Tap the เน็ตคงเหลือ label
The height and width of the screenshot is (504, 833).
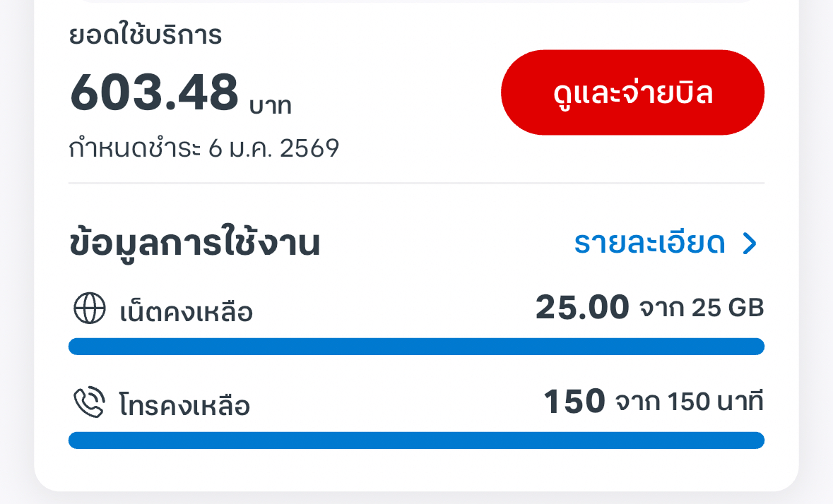click(187, 311)
